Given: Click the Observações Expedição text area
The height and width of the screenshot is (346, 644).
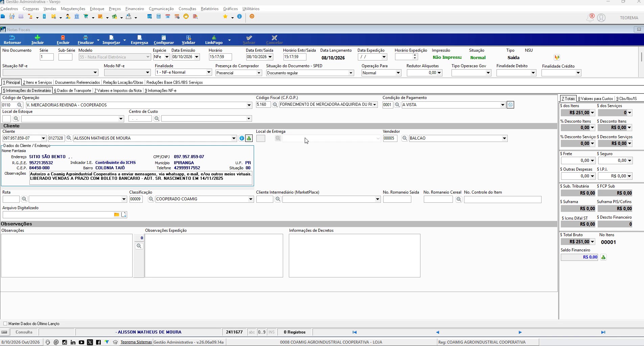Looking at the screenshot, I should [x=214, y=255].
